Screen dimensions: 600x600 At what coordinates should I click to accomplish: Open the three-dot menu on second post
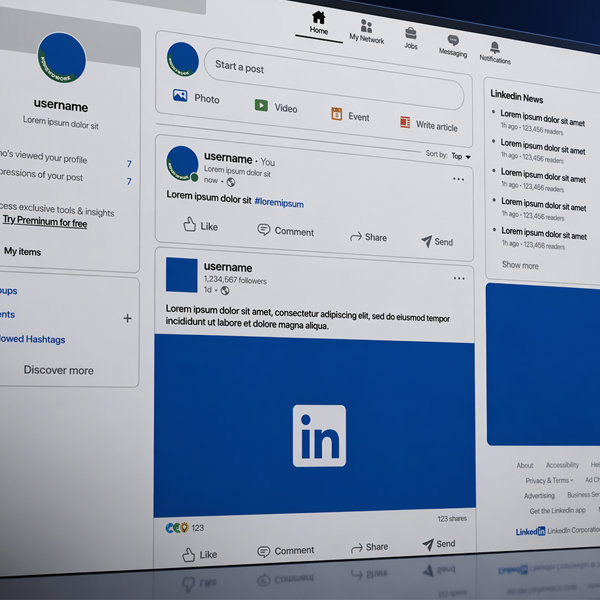coord(459,278)
